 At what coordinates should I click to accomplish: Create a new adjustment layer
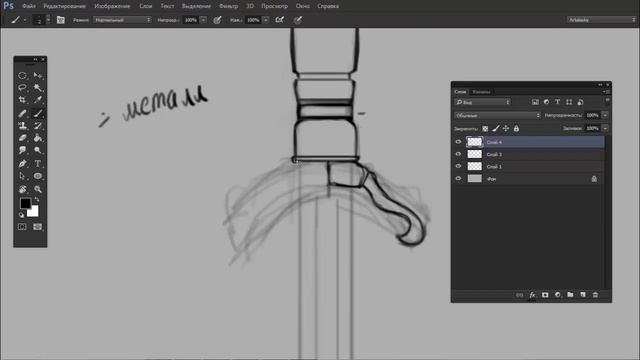click(558, 295)
